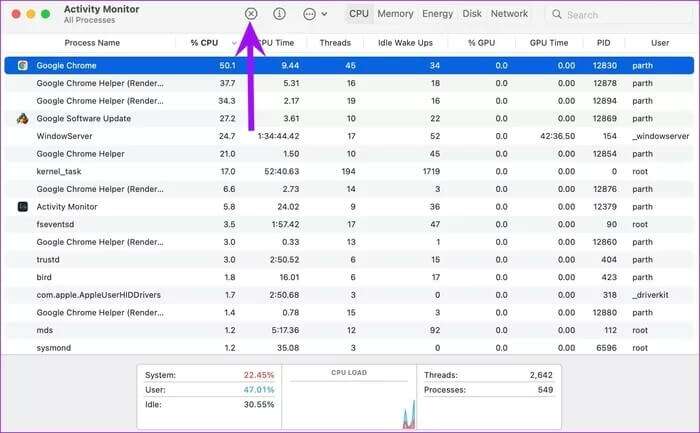Select the com.apple.AppleUserHIDDrivers process

349,295
